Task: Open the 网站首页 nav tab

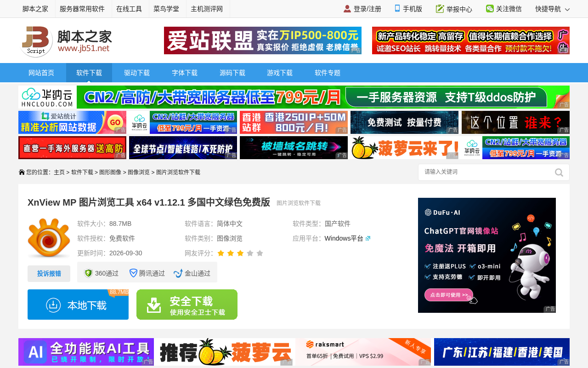Action: (41, 73)
